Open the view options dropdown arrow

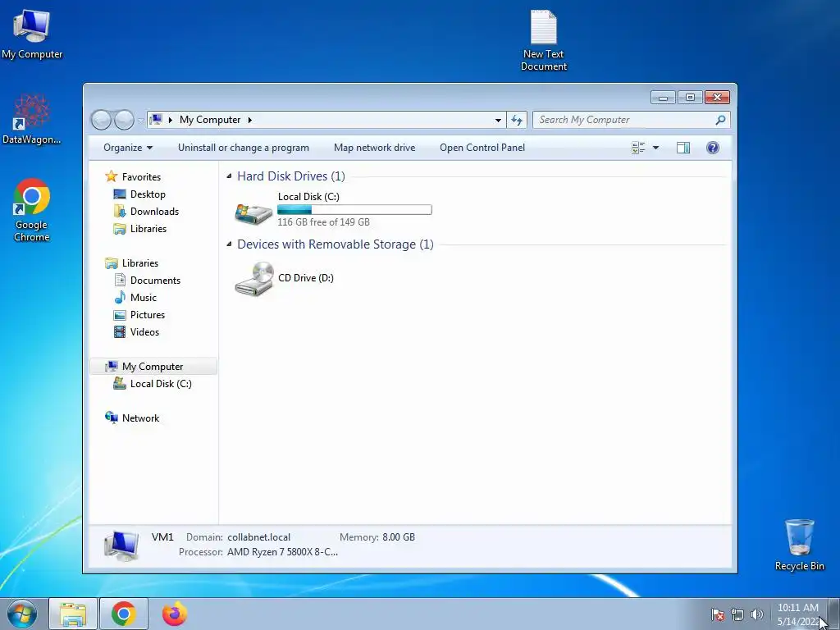(x=655, y=148)
